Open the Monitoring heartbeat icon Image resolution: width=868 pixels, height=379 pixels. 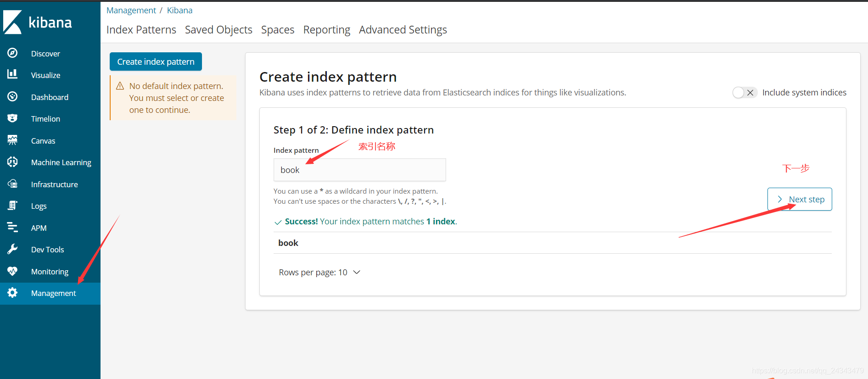click(x=12, y=271)
